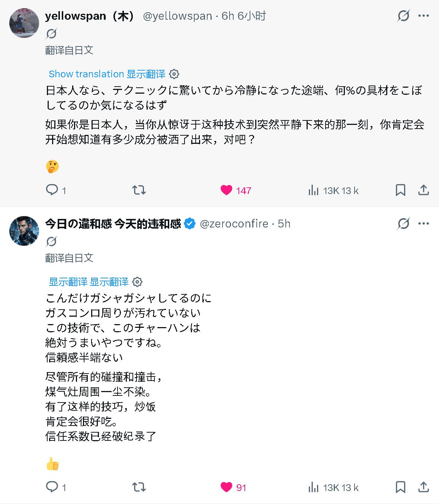View analytics for yellowspan's post
Screen dimensions: 439x504
[313, 190]
